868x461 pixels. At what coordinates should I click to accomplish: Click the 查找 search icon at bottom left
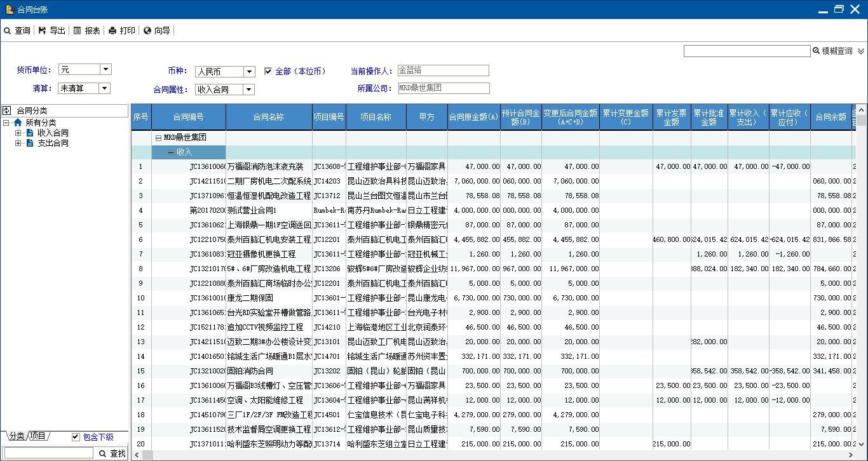click(102, 453)
